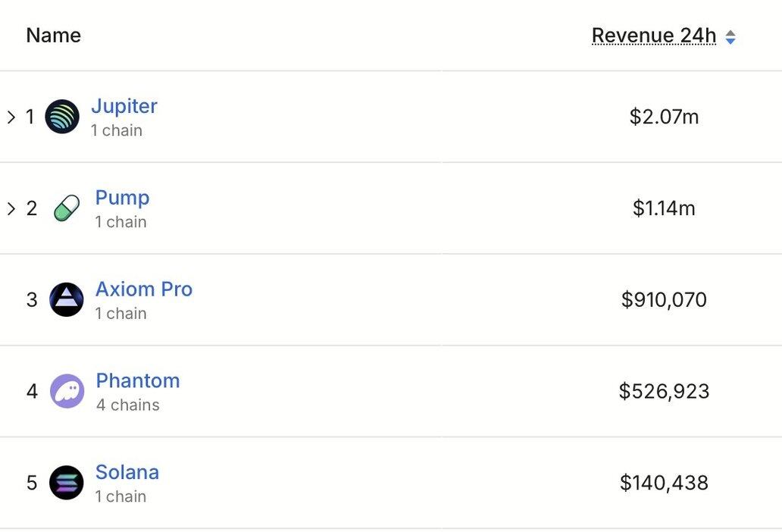The image size is (782, 532).
Task: Click the Solana logo icon
Action: [x=67, y=483]
